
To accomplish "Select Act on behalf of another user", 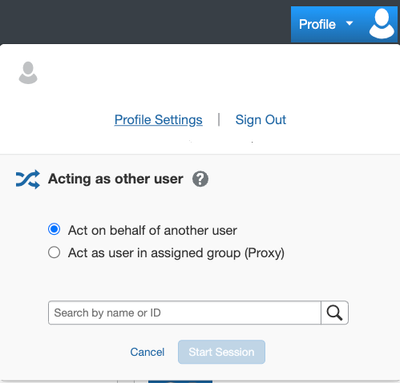I will click(x=54, y=229).
